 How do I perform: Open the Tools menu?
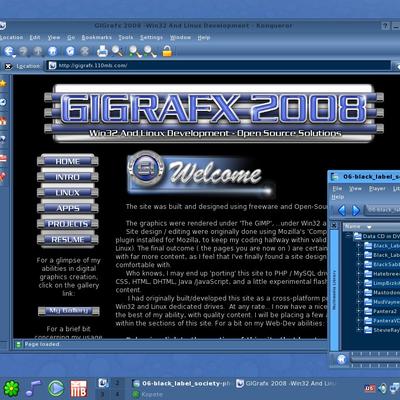click(126, 37)
